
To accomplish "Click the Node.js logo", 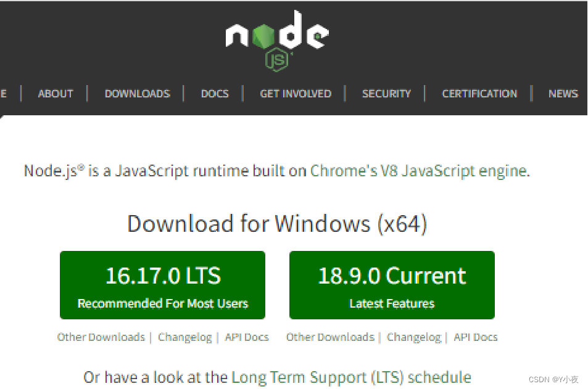I will [x=277, y=41].
